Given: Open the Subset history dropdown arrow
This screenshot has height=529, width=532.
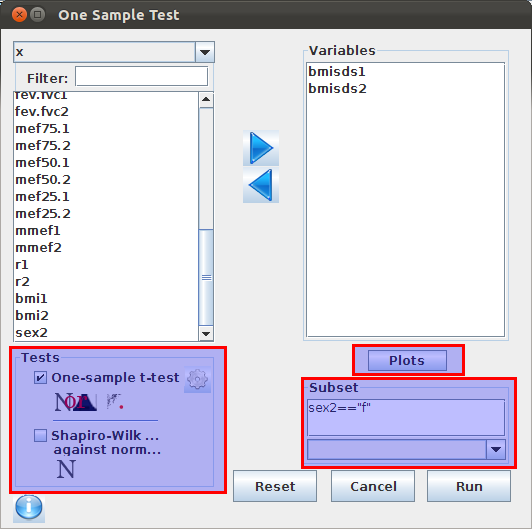Looking at the screenshot, I should click(496, 450).
